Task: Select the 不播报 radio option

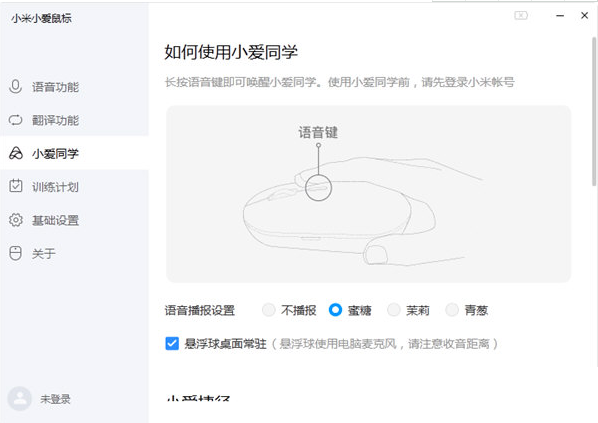Action: [269, 310]
